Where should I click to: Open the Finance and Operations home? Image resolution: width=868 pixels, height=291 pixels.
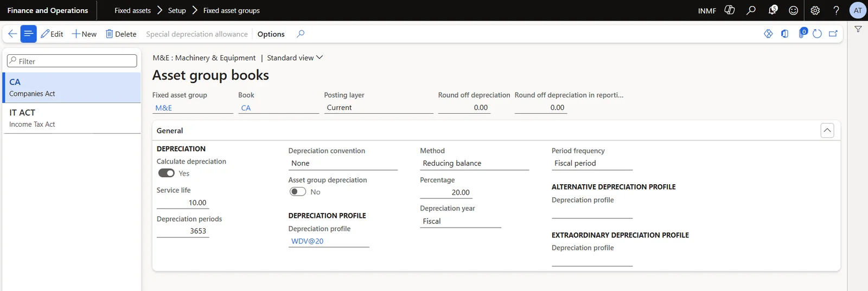pos(48,10)
